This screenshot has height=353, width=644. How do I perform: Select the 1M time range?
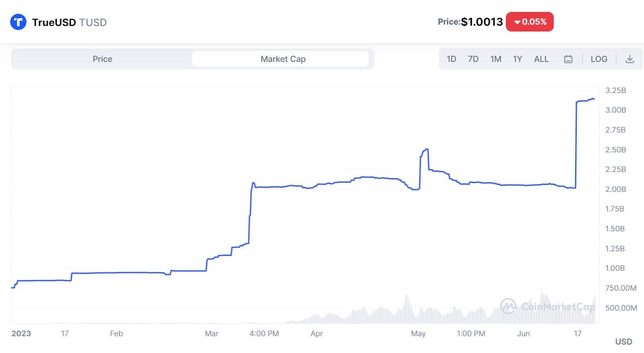495,59
